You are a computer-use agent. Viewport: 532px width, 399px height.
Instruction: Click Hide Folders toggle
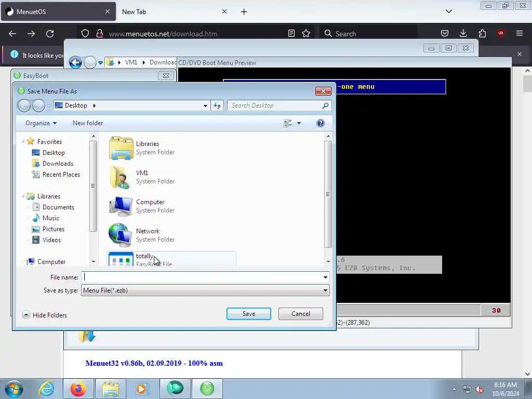(45, 315)
